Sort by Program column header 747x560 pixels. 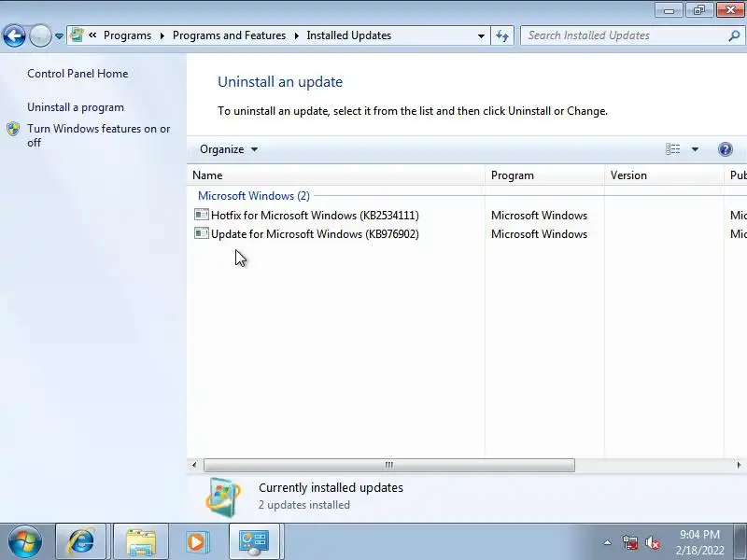point(544,175)
